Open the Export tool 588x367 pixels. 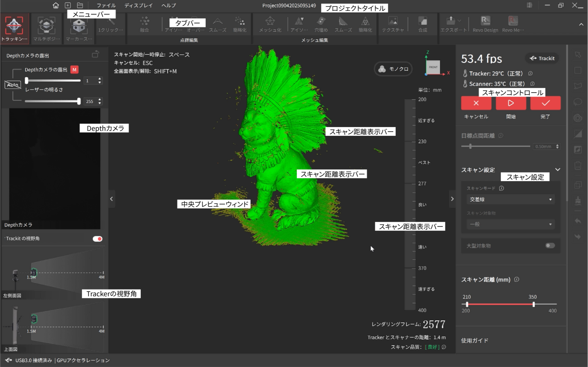tap(451, 24)
